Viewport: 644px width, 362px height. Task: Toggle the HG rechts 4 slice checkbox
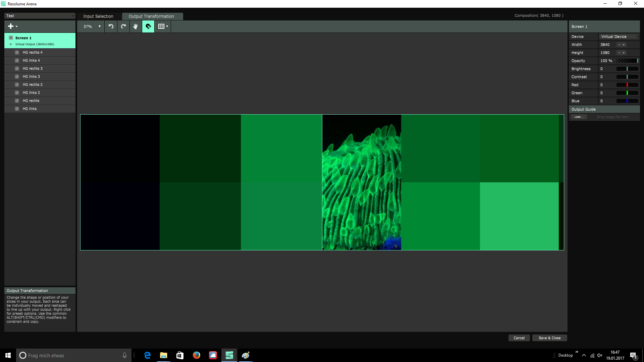(17, 52)
